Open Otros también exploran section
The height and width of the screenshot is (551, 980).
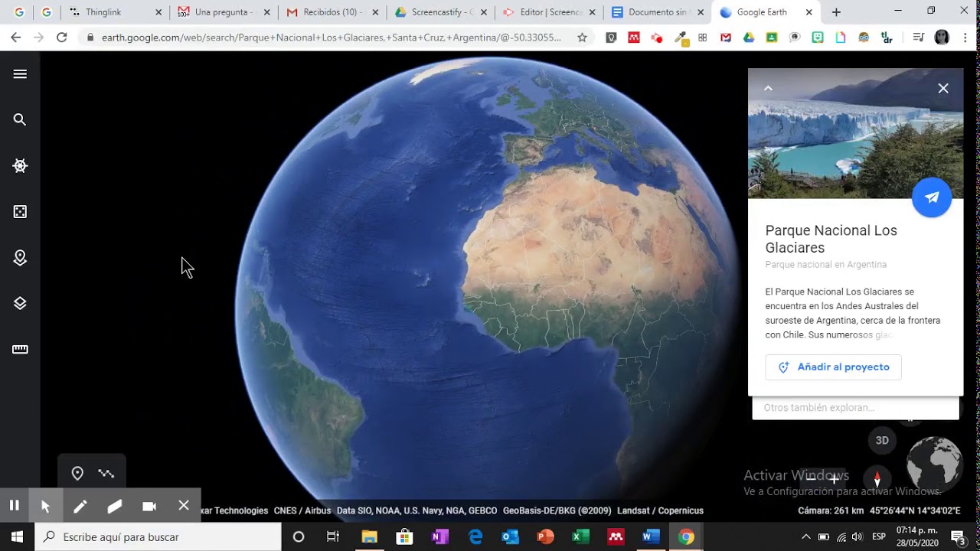[855, 408]
